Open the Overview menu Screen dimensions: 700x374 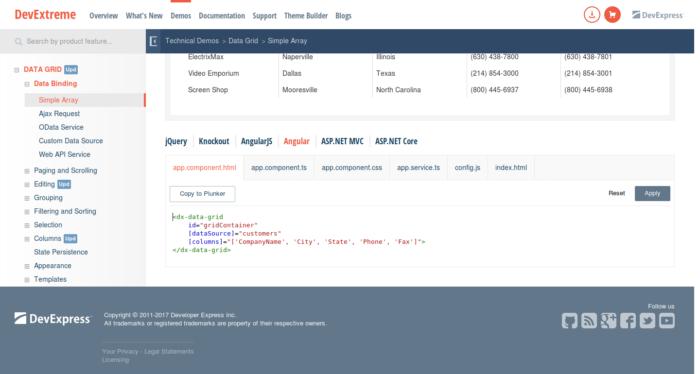pyautogui.click(x=104, y=16)
